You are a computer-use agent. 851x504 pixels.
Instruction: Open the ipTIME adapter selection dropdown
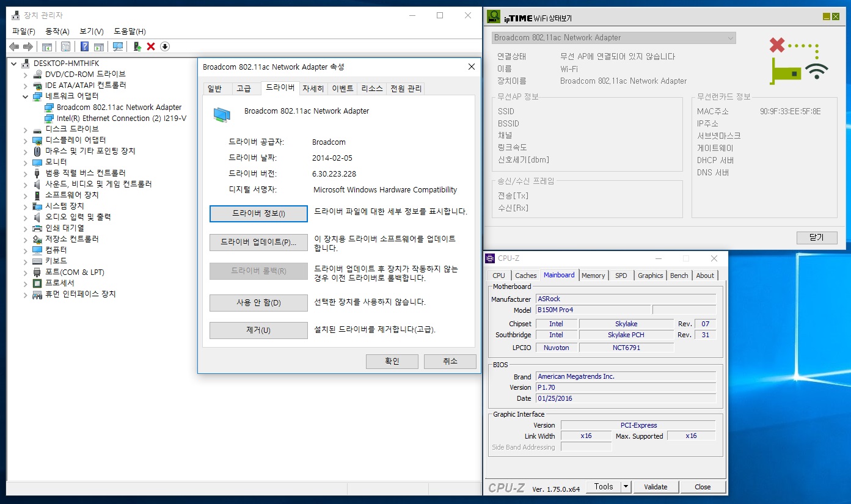pos(613,38)
